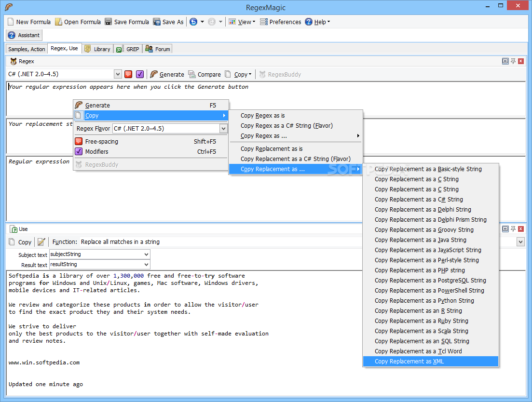
Task: Click the Save Formula disk icon
Action: point(108,22)
